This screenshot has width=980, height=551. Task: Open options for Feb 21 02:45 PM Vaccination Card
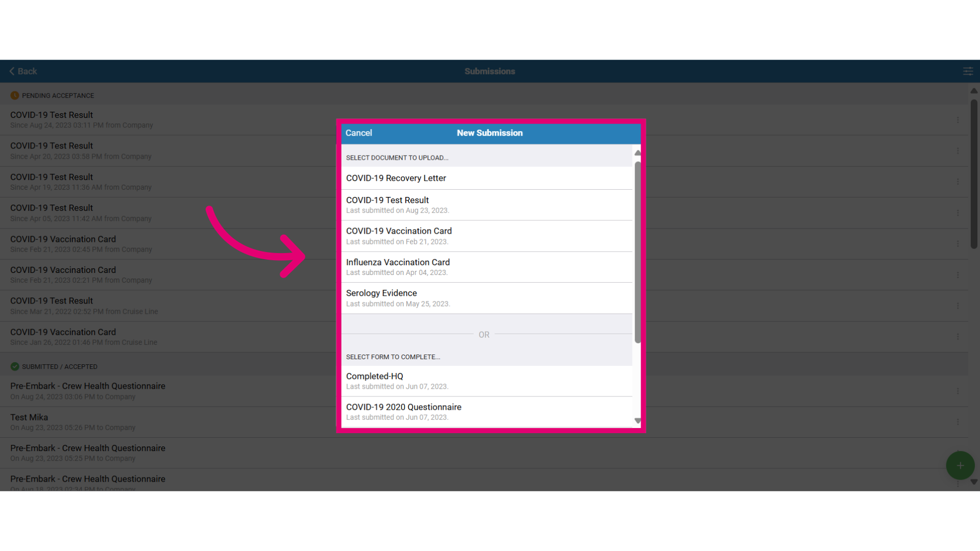click(x=958, y=244)
